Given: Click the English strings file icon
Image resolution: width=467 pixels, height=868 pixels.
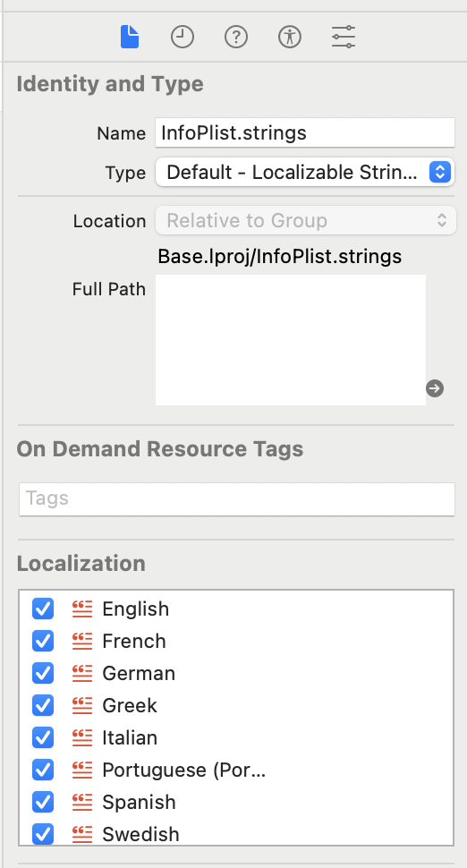Looking at the screenshot, I should (82, 608).
